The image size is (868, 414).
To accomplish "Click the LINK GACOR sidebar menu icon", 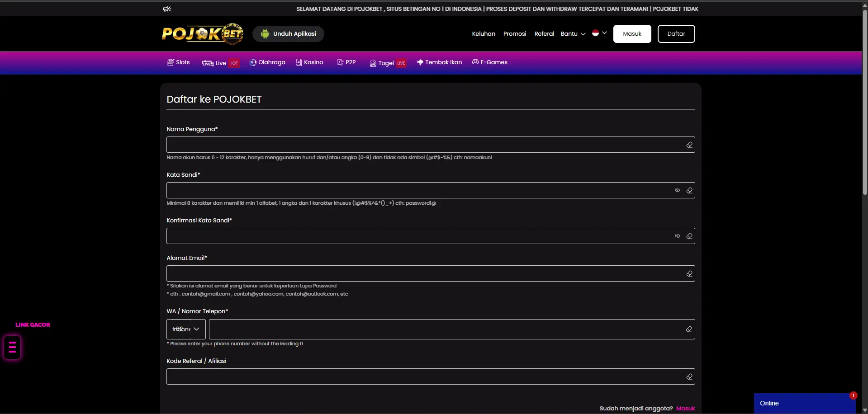I will point(12,348).
